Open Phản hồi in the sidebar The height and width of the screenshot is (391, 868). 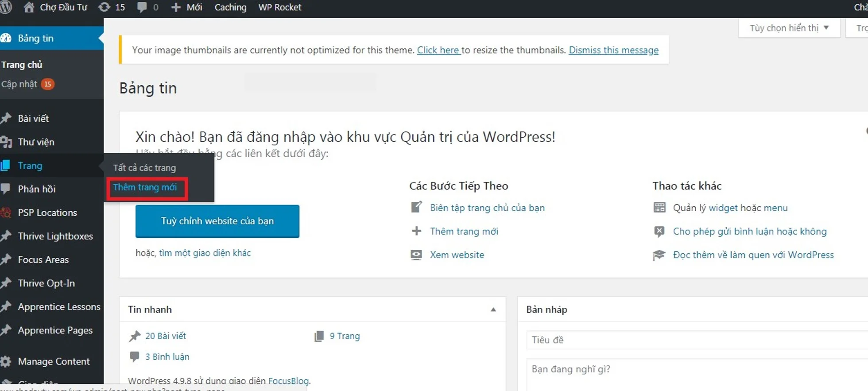point(36,189)
